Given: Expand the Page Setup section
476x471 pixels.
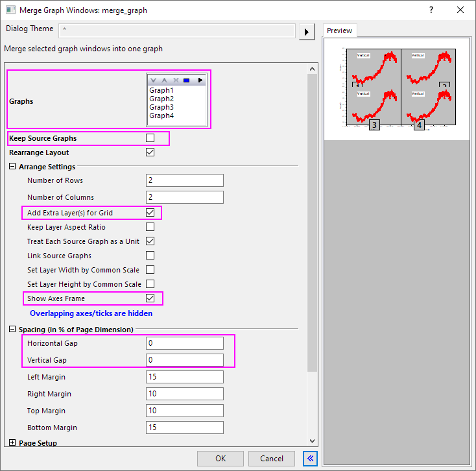Looking at the screenshot, I should (13, 443).
